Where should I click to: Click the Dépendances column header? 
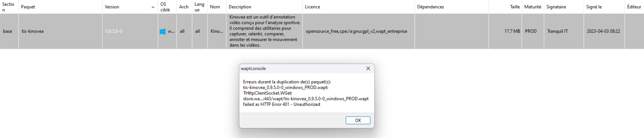(451, 7)
